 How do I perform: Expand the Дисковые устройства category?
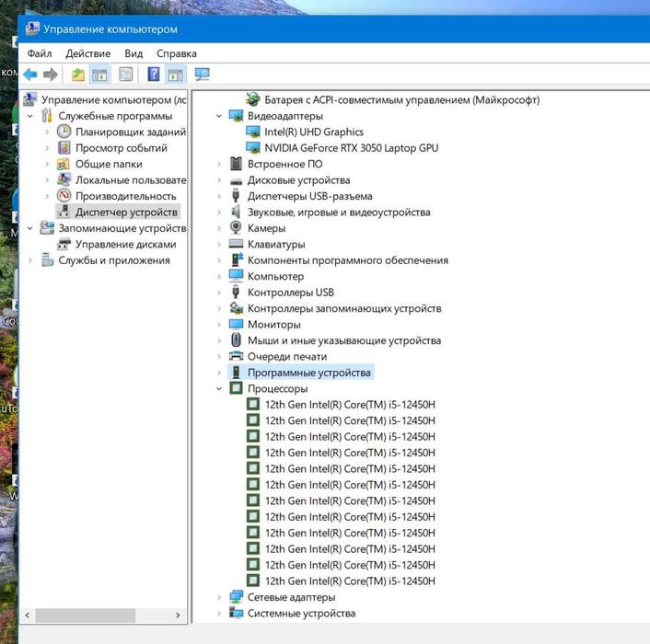(x=219, y=180)
